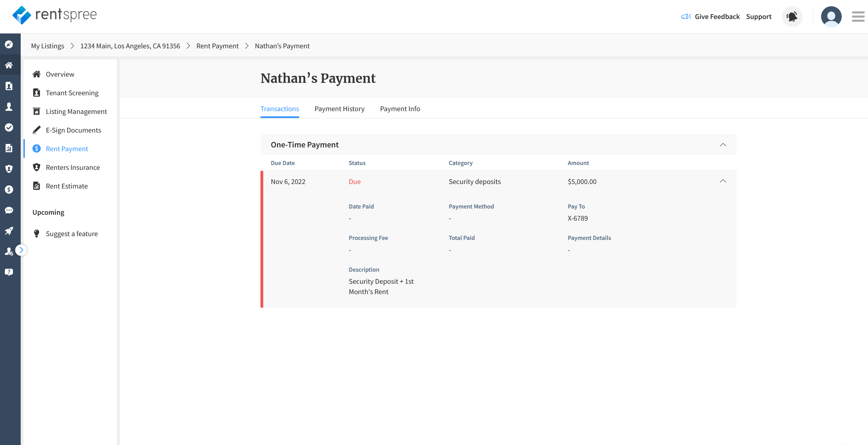Click the dollar payments icon in sidebar

click(x=9, y=189)
